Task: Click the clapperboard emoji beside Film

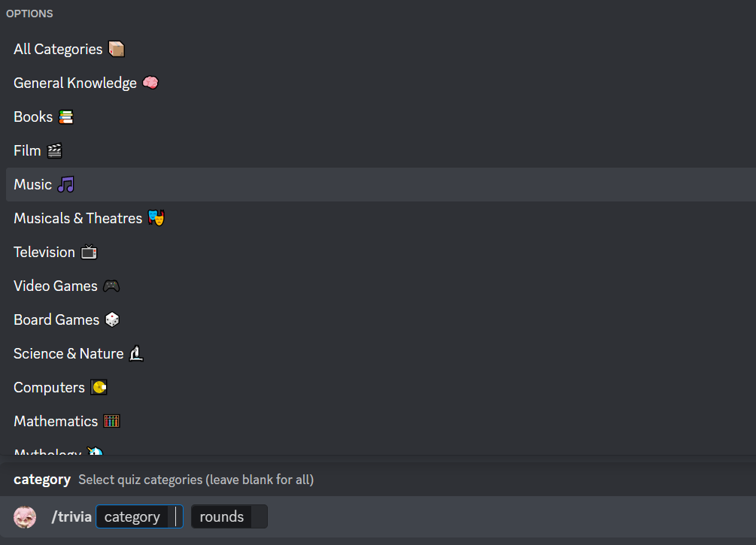Action: (54, 151)
